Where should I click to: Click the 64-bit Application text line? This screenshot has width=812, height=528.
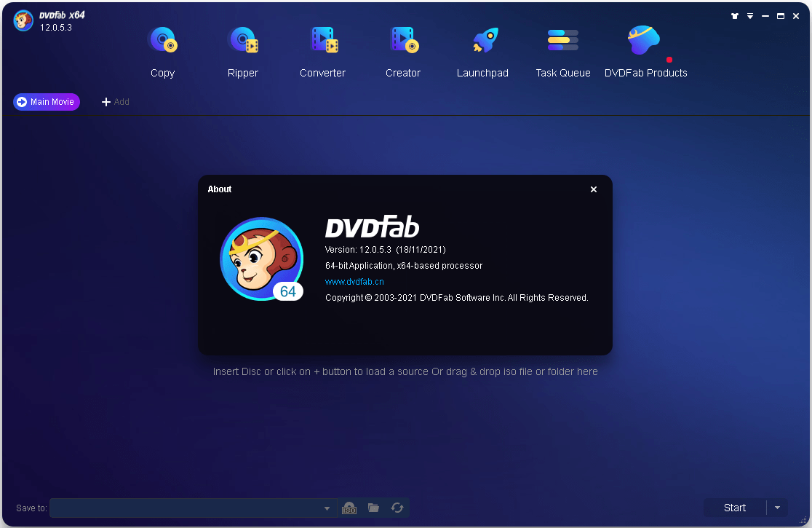pos(403,266)
